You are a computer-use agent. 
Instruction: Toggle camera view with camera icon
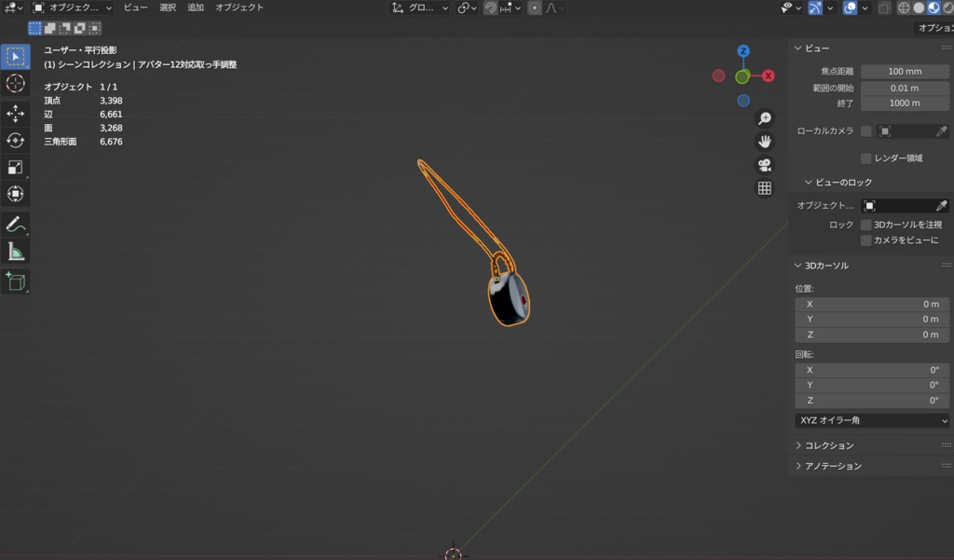tap(764, 165)
